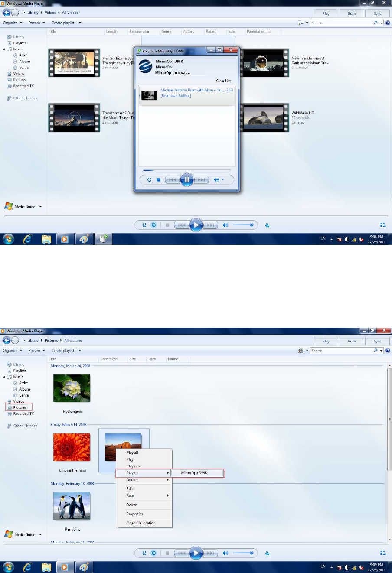Screen dimensions: 392x573
Task: Click Clear List in Play To dialog
Action: tap(223, 81)
